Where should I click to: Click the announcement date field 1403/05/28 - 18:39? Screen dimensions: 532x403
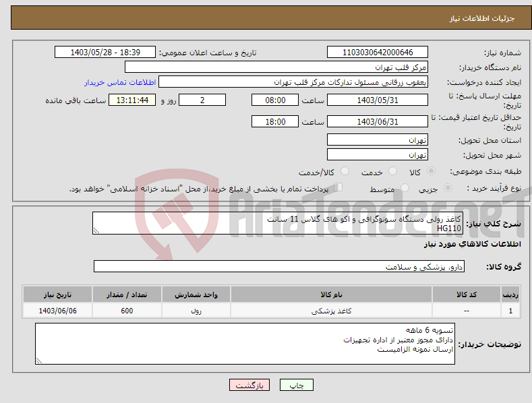click(x=105, y=53)
